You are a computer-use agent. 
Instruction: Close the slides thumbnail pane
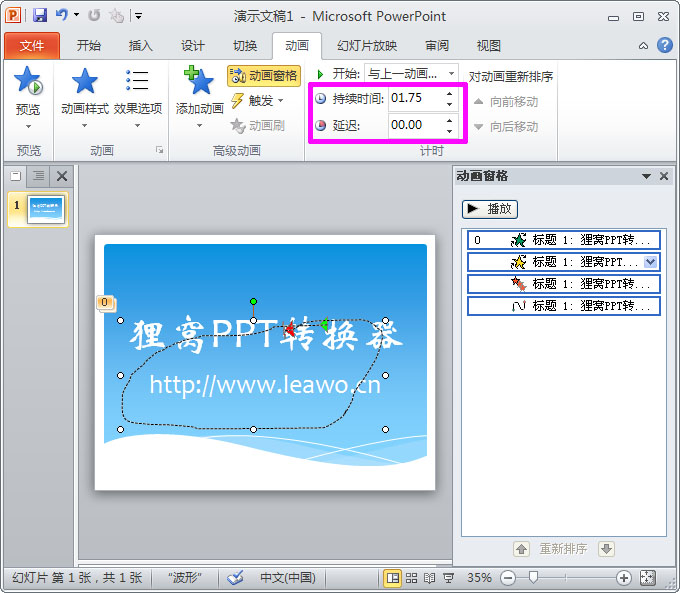[62, 176]
